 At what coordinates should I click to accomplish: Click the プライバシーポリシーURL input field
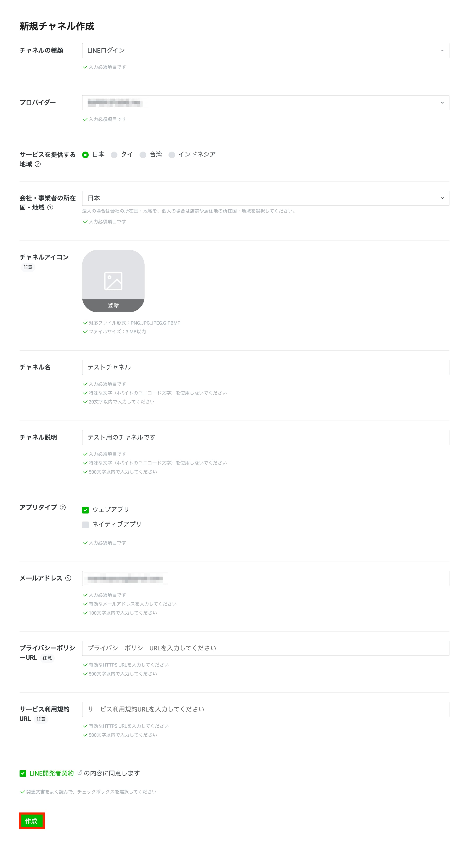[x=266, y=648]
